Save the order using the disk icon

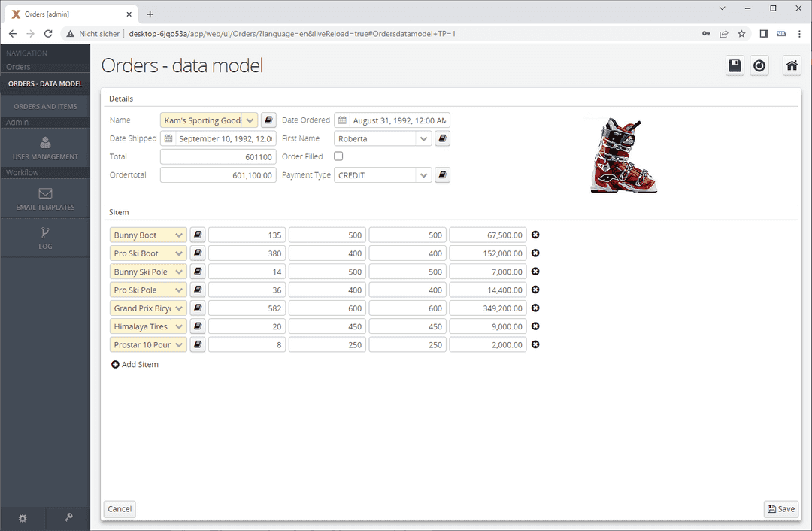coord(735,65)
